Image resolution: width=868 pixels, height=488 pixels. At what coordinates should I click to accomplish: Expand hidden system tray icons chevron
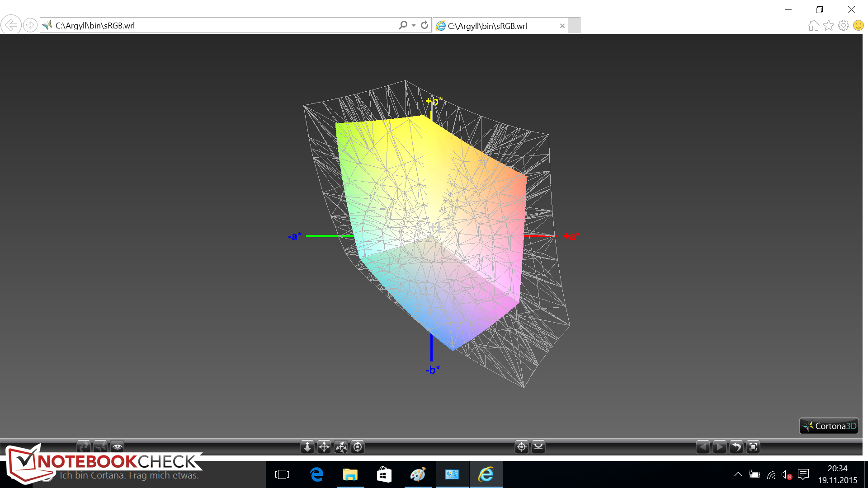(x=738, y=474)
